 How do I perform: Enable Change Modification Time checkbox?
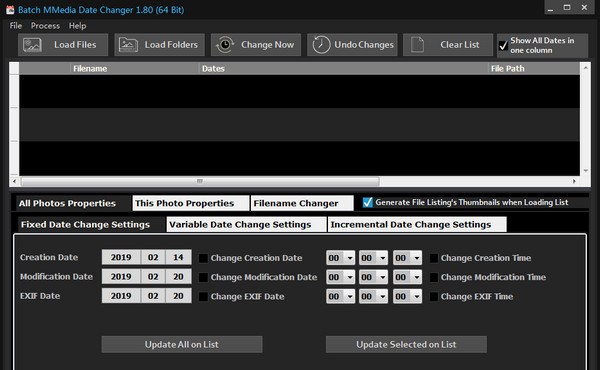pyautogui.click(x=434, y=277)
